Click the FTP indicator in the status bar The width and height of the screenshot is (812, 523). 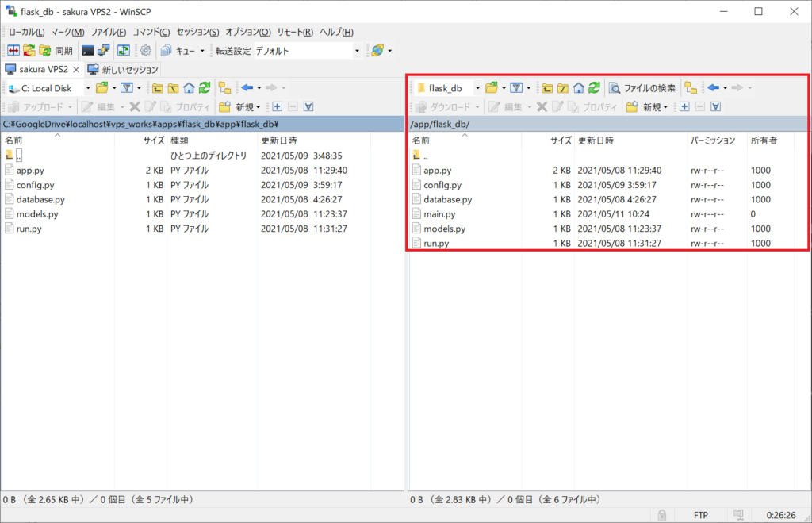700,514
